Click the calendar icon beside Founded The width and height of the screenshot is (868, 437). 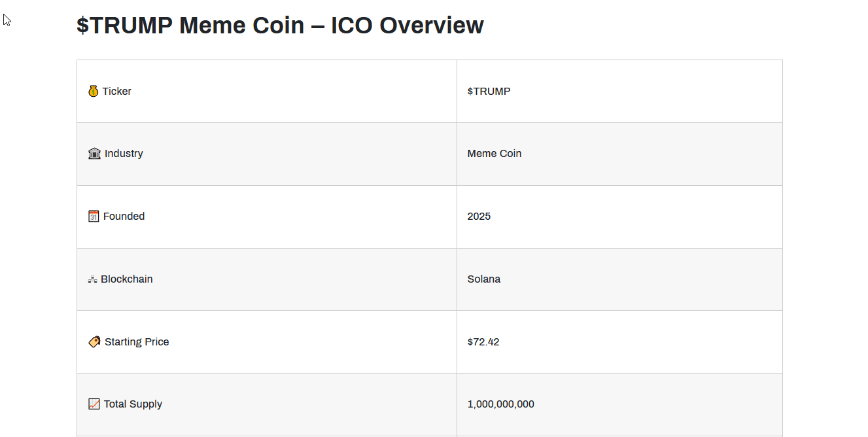[94, 217]
